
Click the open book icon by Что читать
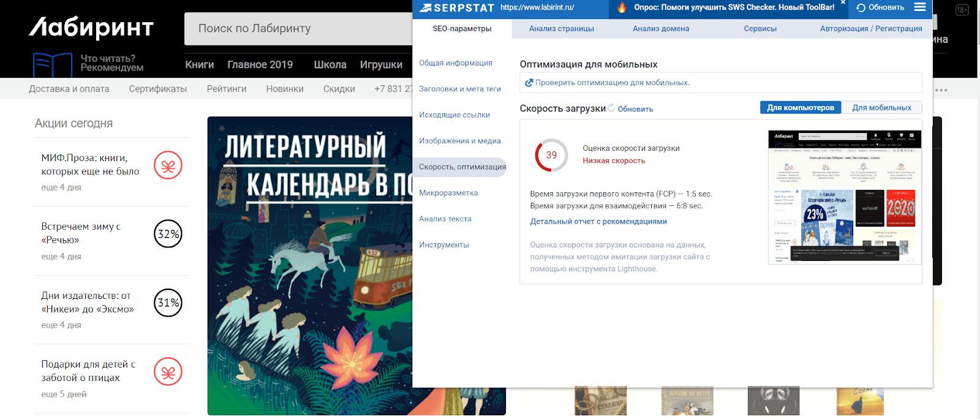tap(53, 65)
